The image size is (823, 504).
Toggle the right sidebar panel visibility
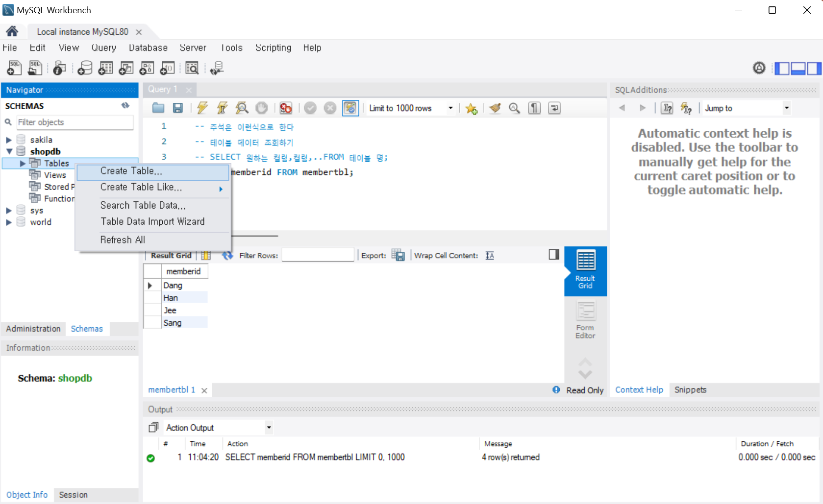814,68
